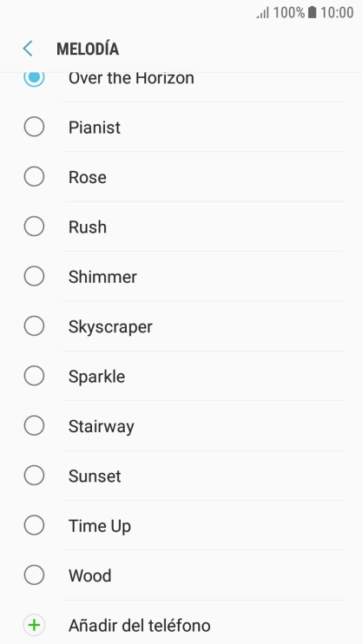Tap the signal strength icon
362x644 pixels.
(262, 13)
